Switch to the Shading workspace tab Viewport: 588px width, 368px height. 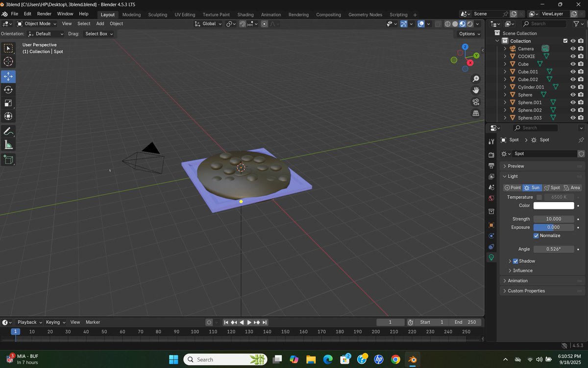245,15
